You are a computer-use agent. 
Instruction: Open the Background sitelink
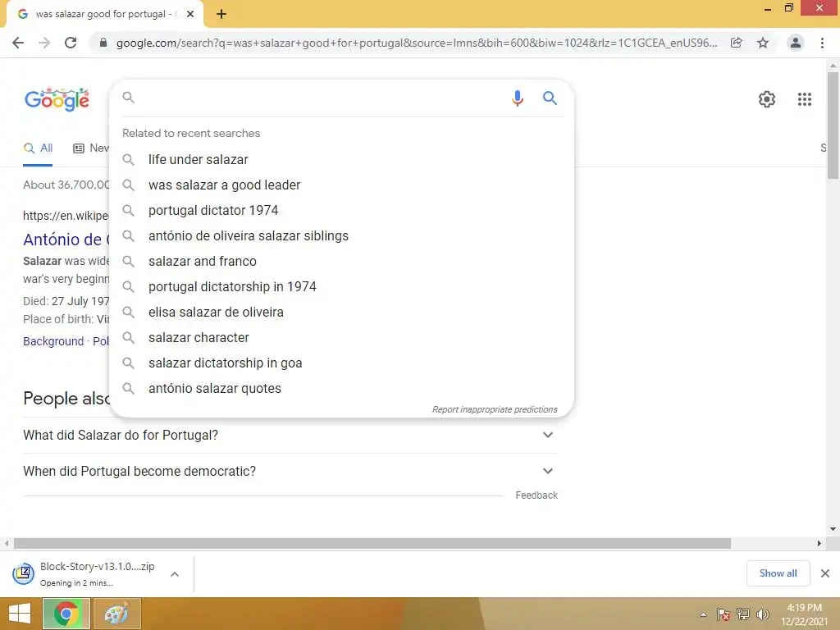[53, 341]
